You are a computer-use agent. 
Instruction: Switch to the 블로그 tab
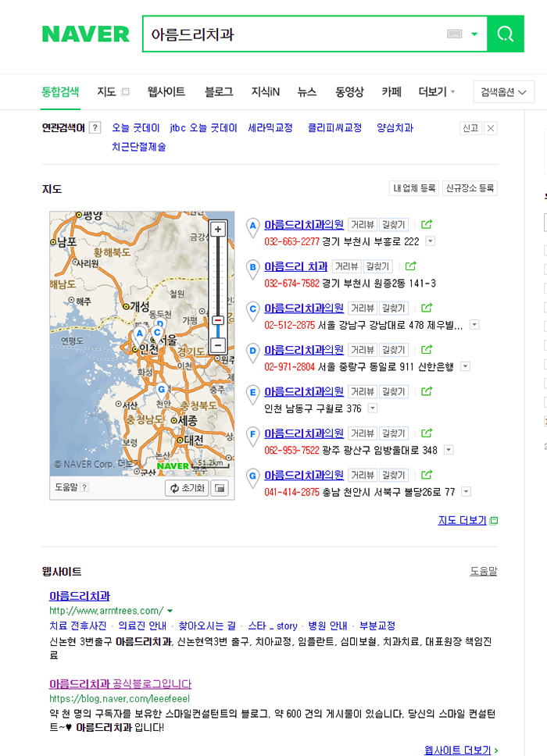219,91
